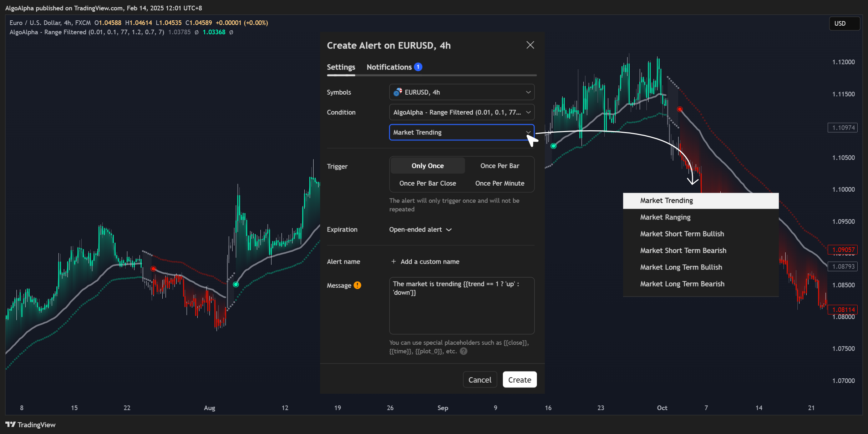Expand the Open-ended alert expiration

point(420,229)
